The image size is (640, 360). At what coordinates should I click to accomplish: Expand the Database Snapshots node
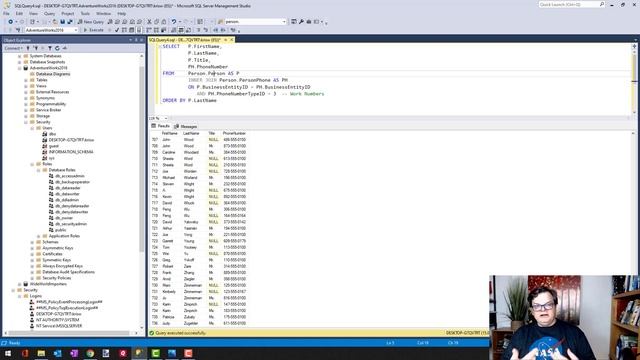click(x=20, y=62)
